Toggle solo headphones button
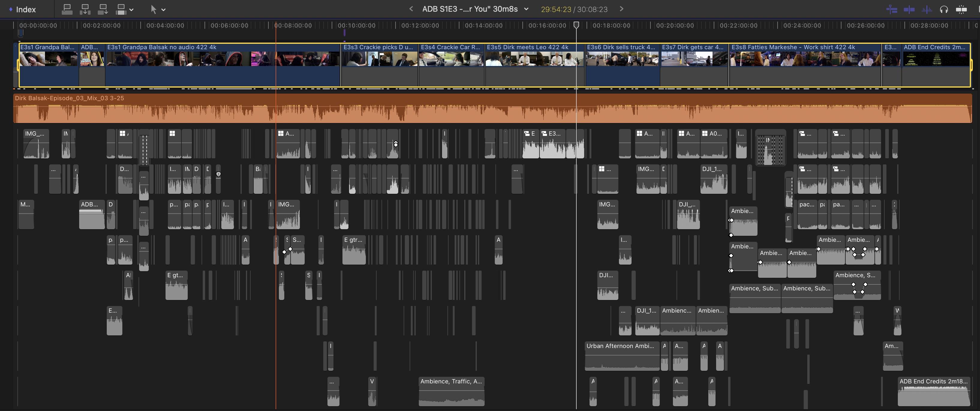 pos(944,10)
